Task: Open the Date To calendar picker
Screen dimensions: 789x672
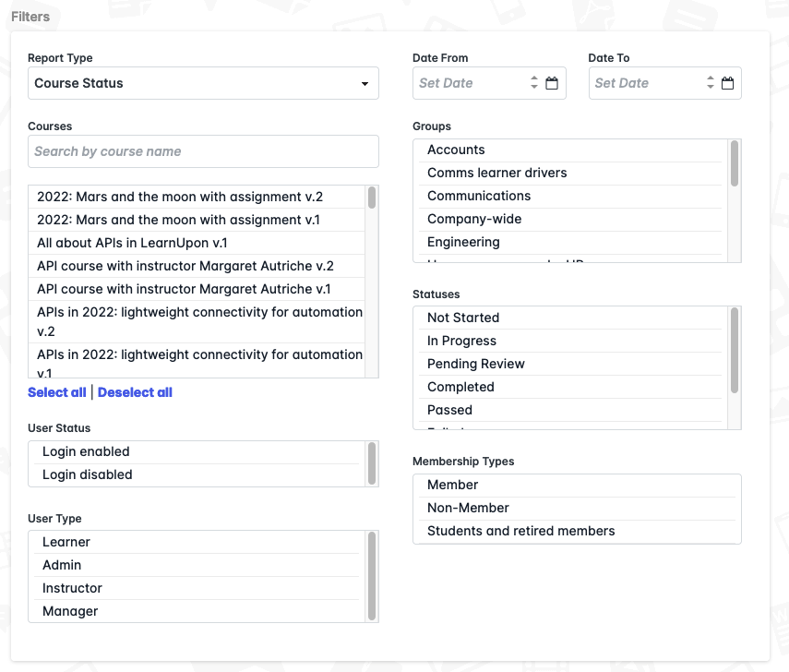Action: tap(727, 83)
